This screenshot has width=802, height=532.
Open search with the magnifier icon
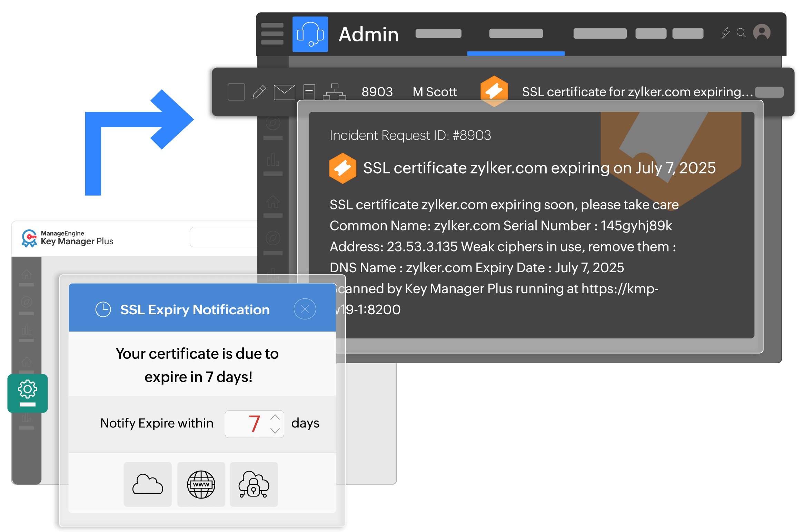click(741, 33)
